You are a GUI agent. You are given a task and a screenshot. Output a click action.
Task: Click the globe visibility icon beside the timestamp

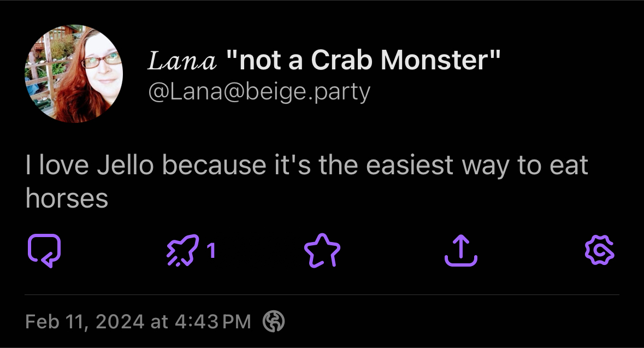point(274,322)
